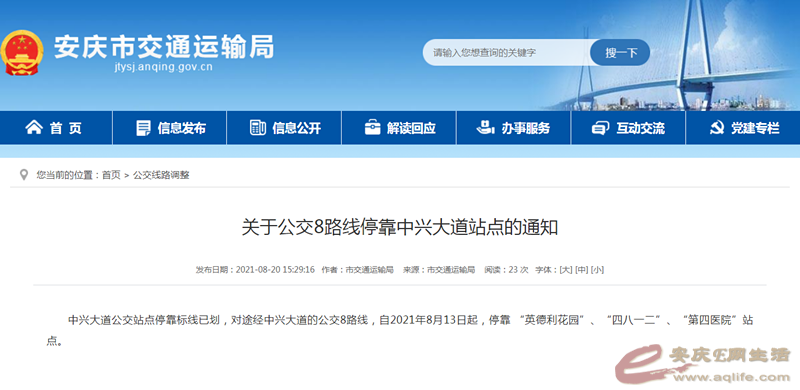Open the 信息公开 navigation menu
The image size is (800, 390).
[284, 128]
